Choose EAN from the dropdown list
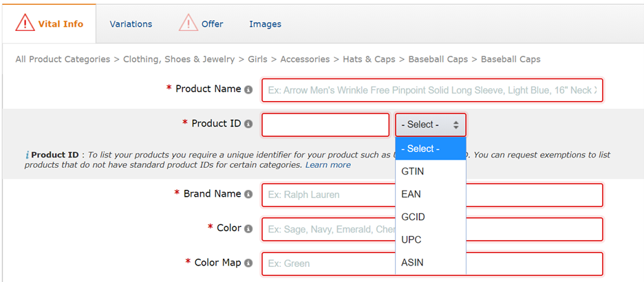Screen dimensions: 644x282 [x=431, y=194]
